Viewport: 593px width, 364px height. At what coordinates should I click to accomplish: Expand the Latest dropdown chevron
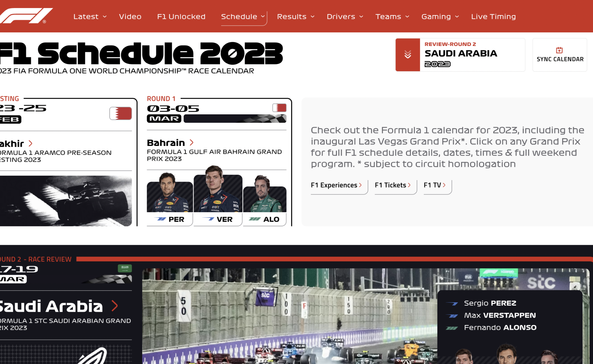pyautogui.click(x=105, y=17)
